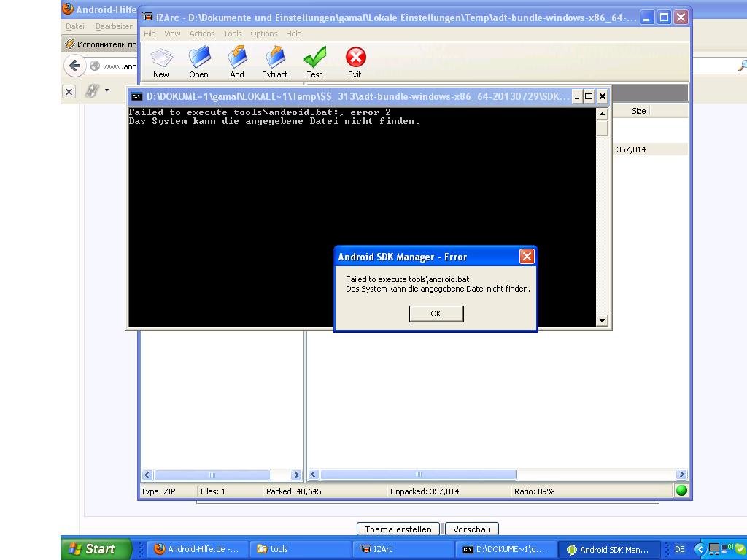Close the Android SDK Manager error dialog
Viewport: 747px width, 560px height.
[x=527, y=257]
